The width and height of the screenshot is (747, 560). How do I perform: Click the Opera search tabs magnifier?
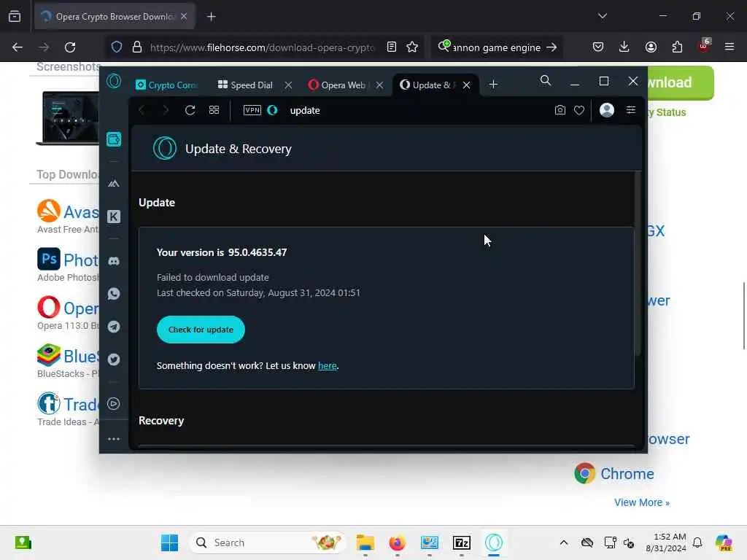point(546,81)
